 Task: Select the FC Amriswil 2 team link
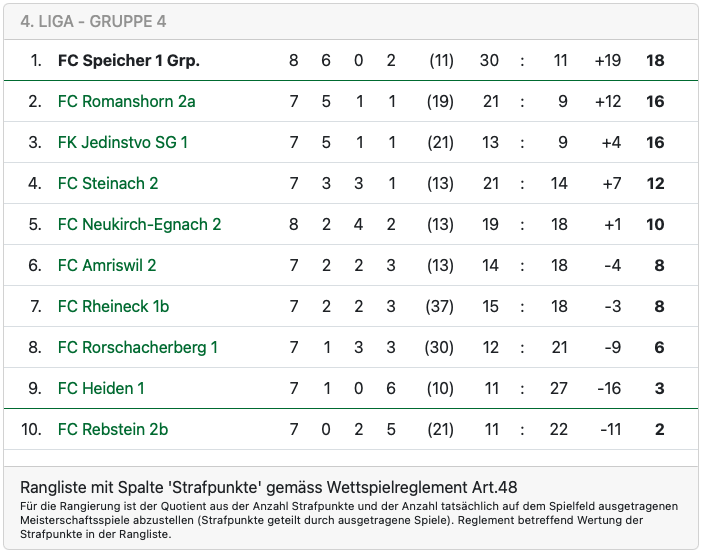tap(107, 265)
